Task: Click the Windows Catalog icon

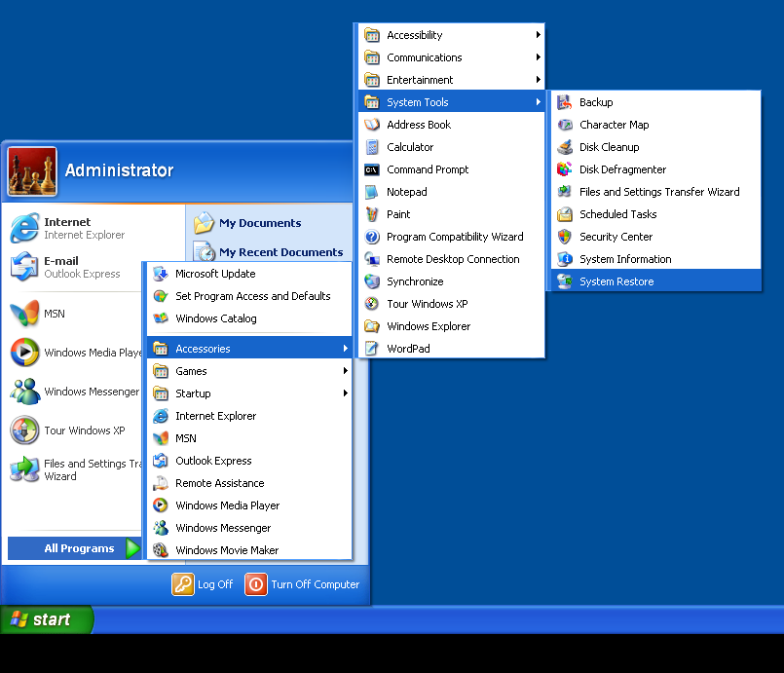Action: pyautogui.click(x=161, y=318)
